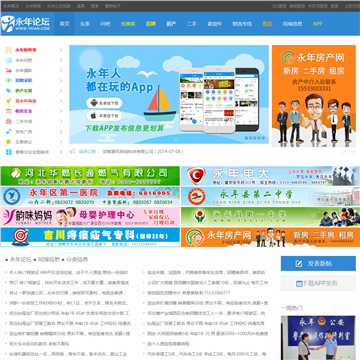Expand the 发布广告 sidebar chevron
This screenshot has width=360, height=360.
pos(61,132)
